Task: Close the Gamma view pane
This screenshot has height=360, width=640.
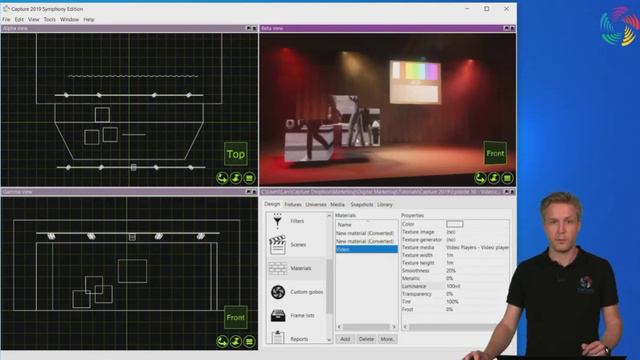Action: (x=254, y=191)
